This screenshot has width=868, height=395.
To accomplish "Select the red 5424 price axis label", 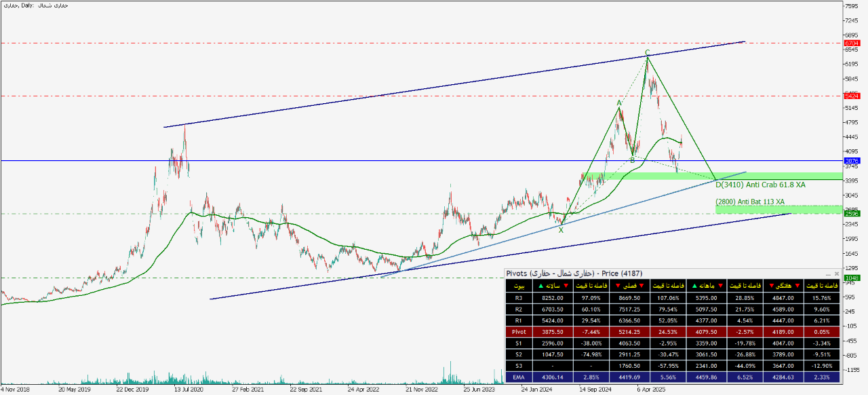I will point(852,96).
